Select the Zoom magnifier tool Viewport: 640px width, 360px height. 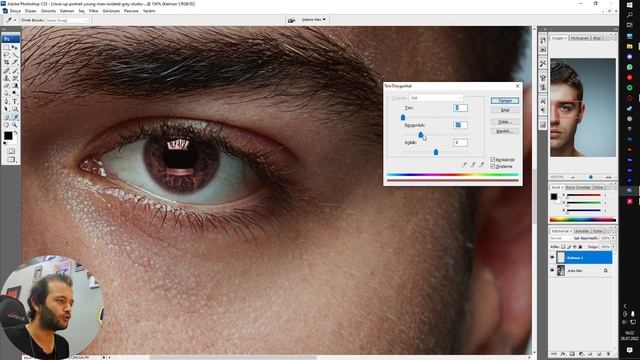(x=15, y=124)
